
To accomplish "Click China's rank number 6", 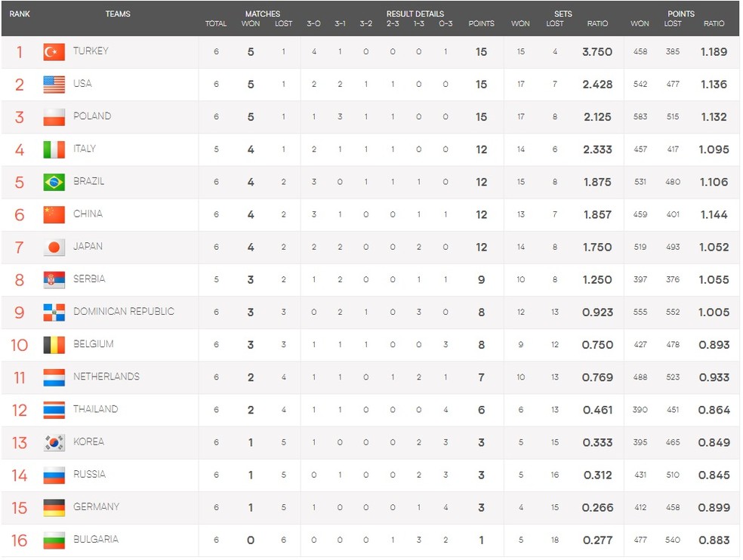I will click(20, 214).
